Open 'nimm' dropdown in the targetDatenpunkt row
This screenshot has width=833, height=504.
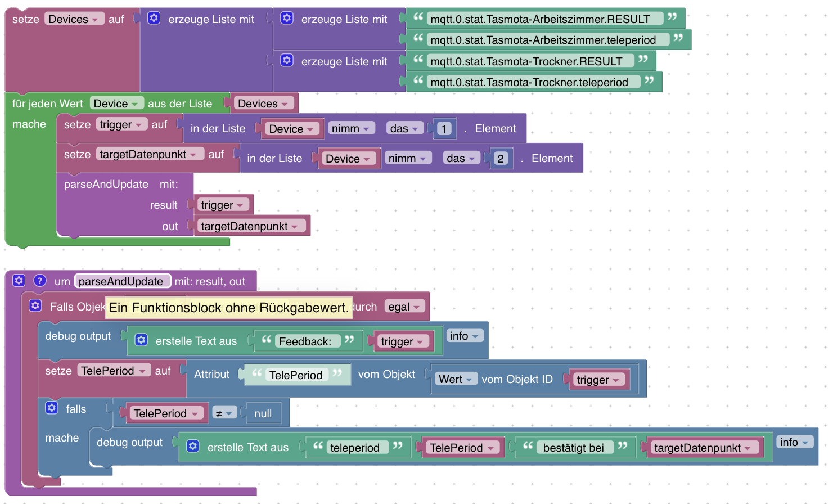407,158
